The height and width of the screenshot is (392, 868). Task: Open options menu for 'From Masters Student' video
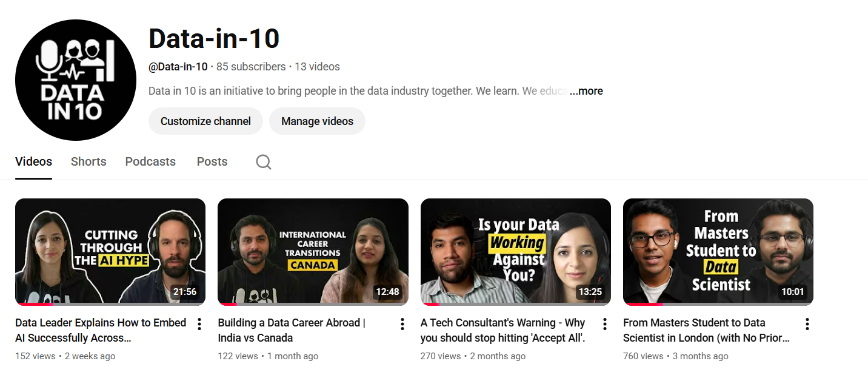click(807, 324)
